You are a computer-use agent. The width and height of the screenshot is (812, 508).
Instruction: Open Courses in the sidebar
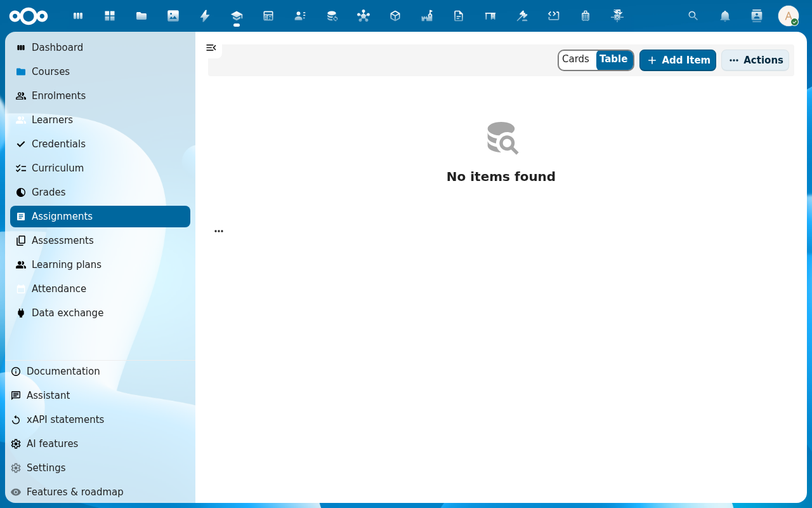coord(100,72)
